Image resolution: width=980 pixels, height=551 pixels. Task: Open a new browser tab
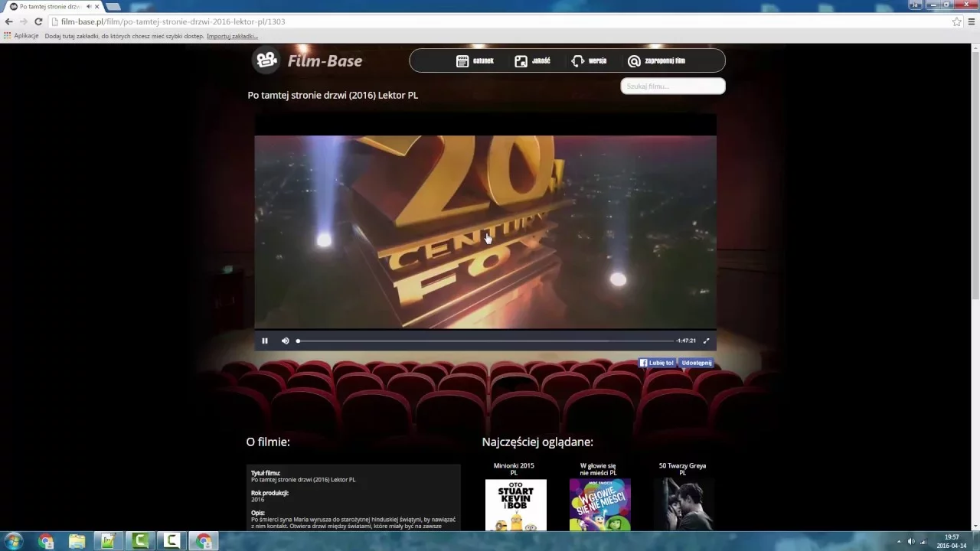113,6
